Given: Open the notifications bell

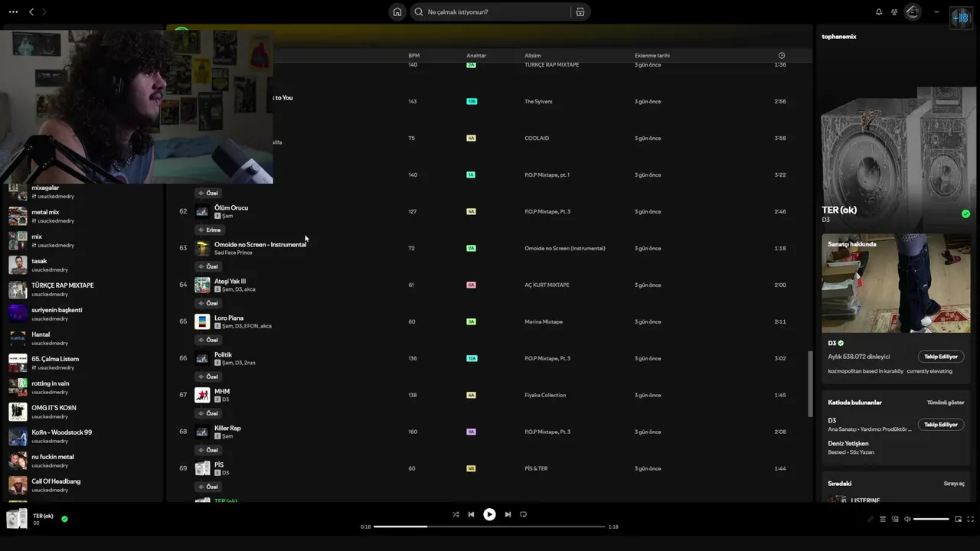Looking at the screenshot, I should click(x=879, y=11).
